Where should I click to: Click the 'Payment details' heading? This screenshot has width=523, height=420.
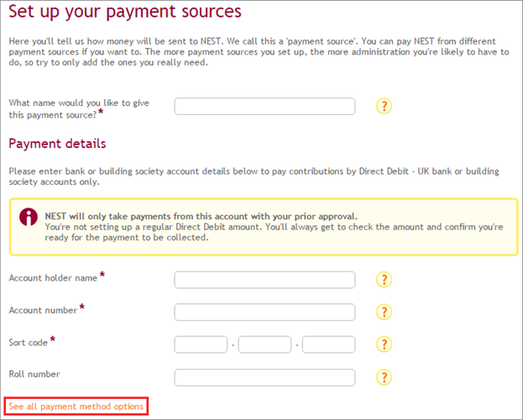pyautogui.click(x=57, y=144)
